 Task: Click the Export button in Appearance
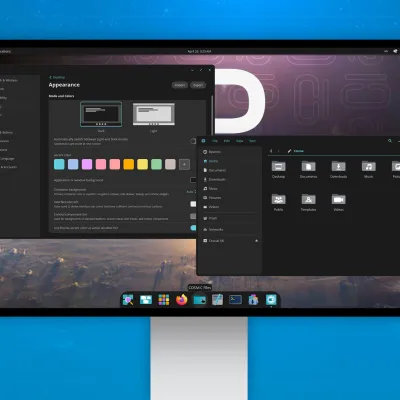coord(198,85)
